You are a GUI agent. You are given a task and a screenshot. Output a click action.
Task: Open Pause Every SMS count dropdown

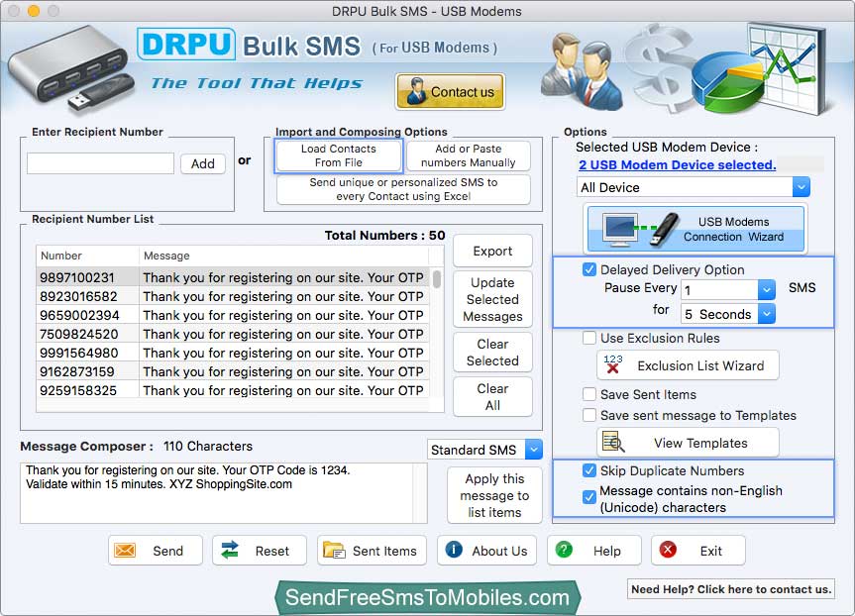[728, 289]
